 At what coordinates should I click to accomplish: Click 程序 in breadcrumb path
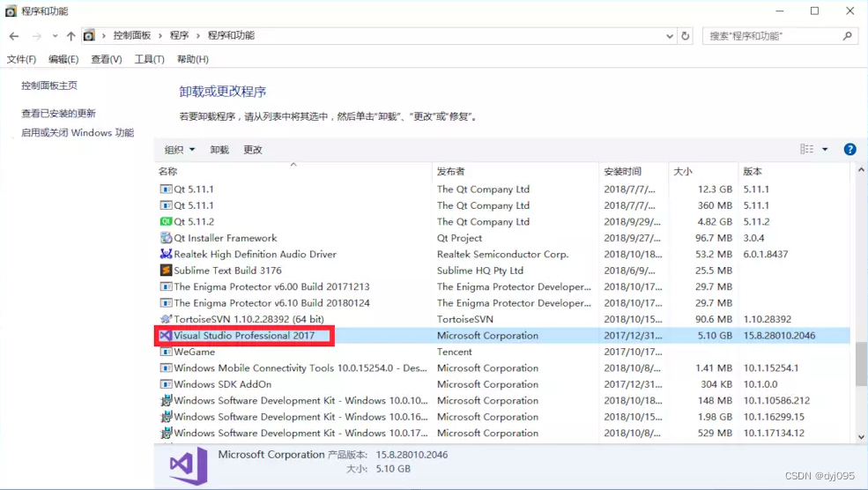click(x=179, y=35)
